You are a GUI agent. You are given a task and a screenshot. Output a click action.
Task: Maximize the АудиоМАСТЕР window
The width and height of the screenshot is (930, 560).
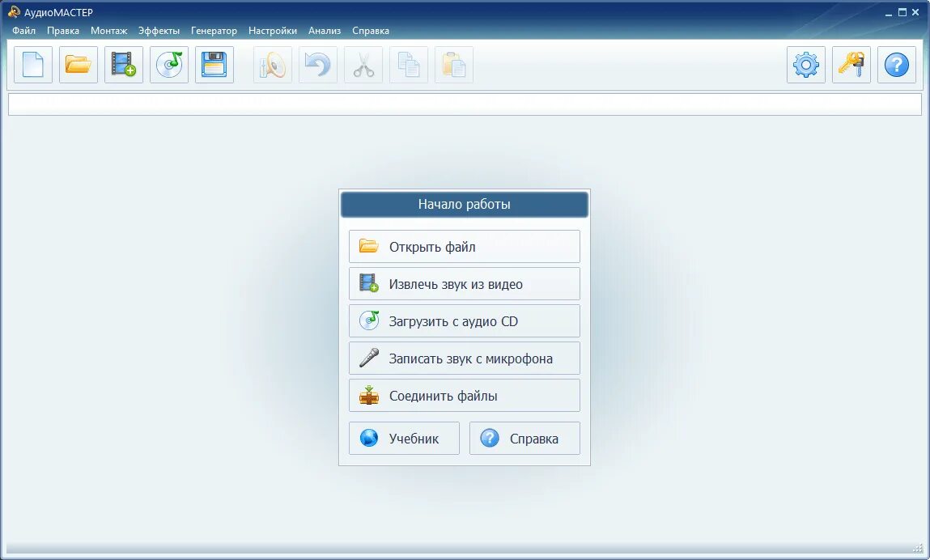(x=902, y=12)
